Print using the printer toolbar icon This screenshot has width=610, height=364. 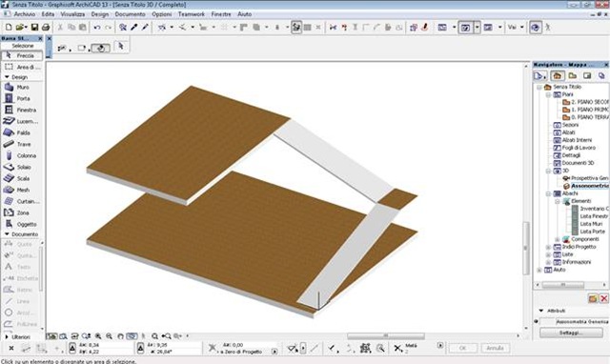click(x=46, y=28)
